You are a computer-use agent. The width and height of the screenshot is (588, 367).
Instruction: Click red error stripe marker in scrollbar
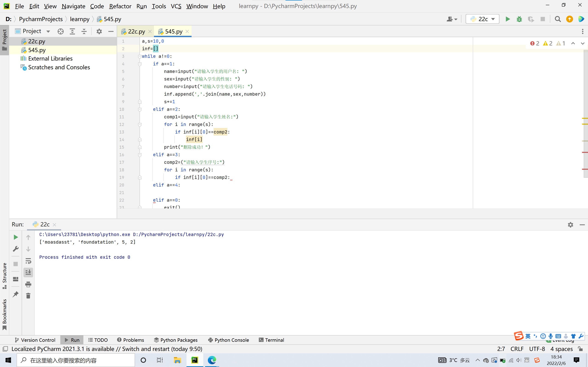point(585,152)
